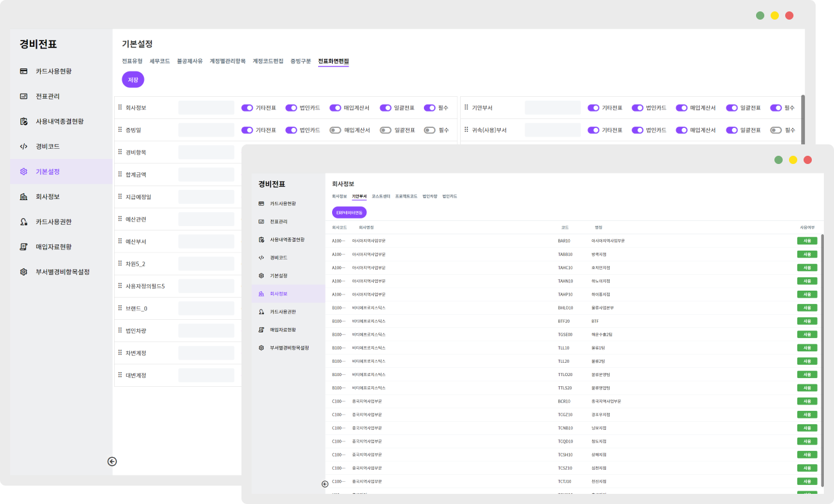Click 매입자료현황 icon in front window sidebar
Image resolution: width=834 pixels, height=504 pixels.
(261, 330)
